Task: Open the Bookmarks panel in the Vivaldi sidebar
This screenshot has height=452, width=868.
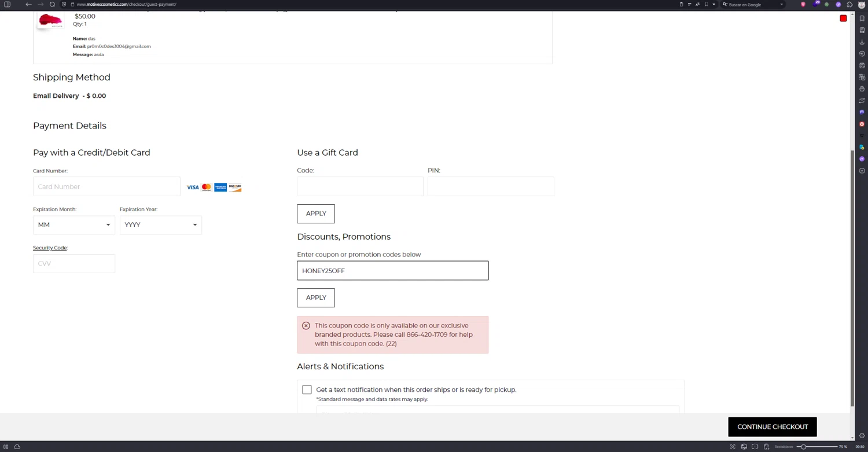Action: pyautogui.click(x=862, y=19)
